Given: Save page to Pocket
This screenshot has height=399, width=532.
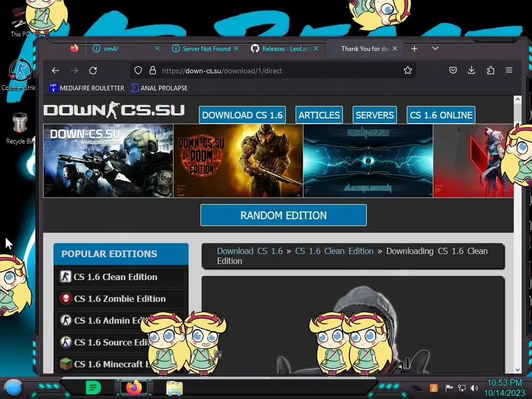Looking at the screenshot, I should point(453,70).
